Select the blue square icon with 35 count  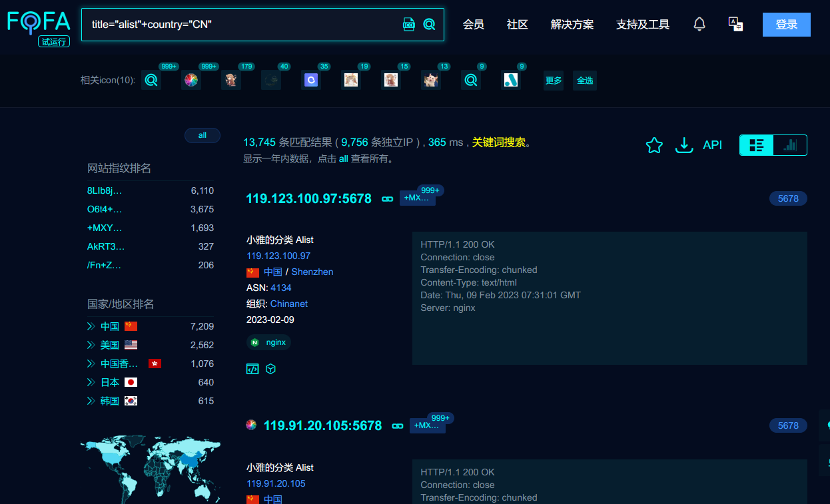[311, 80]
